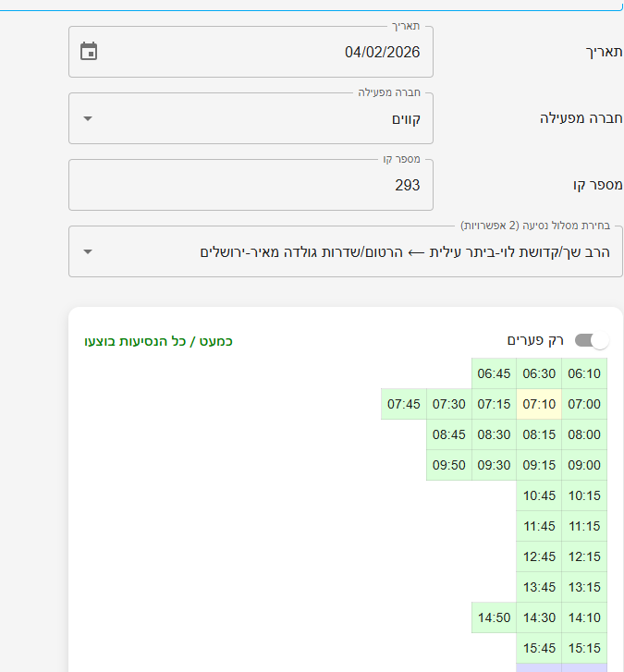Click the 06:45 departure cell
Screen dimensions: 624x672
tap(494, 373)
